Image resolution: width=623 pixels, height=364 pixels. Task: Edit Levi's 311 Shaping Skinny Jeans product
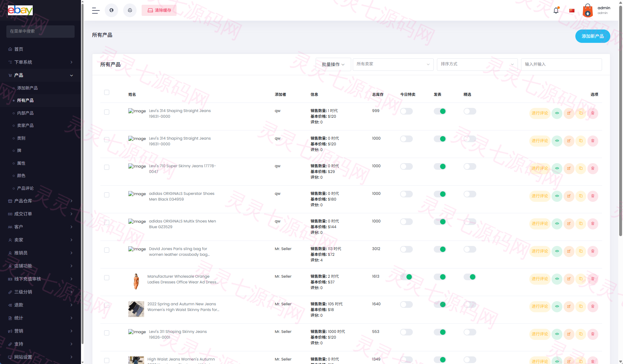pos(569,334)
